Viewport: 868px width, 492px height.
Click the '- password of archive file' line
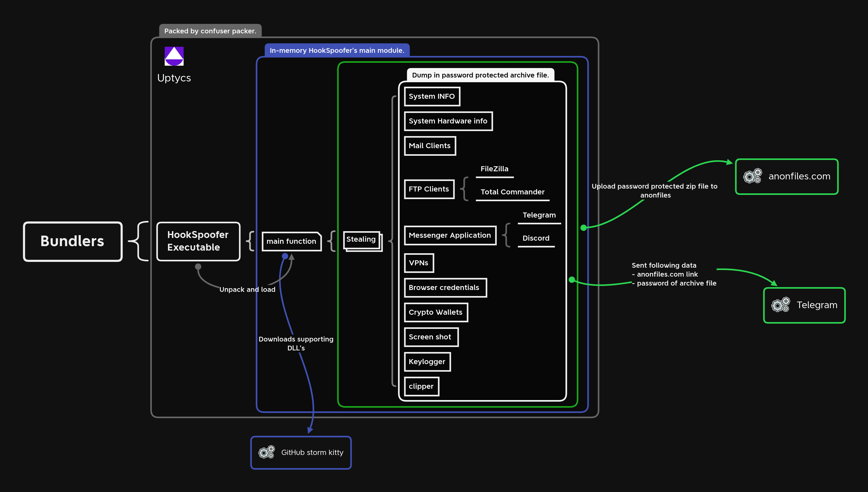[x=674, y=283]
